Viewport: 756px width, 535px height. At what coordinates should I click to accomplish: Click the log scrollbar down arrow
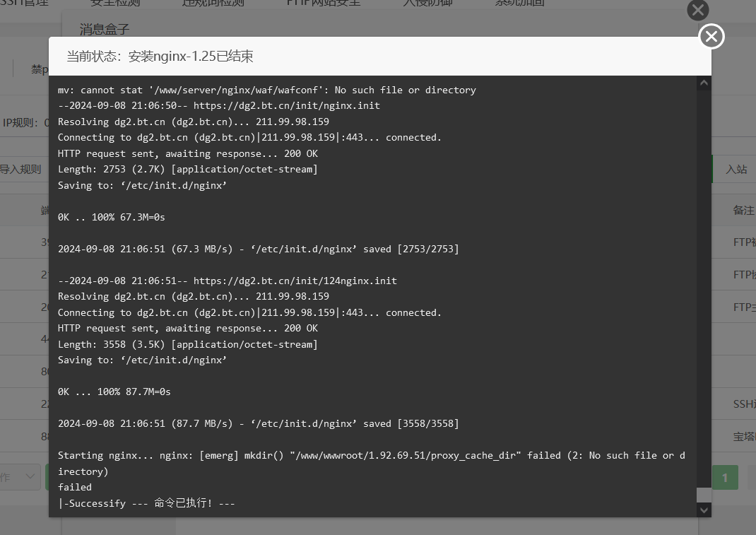point(704,510)
